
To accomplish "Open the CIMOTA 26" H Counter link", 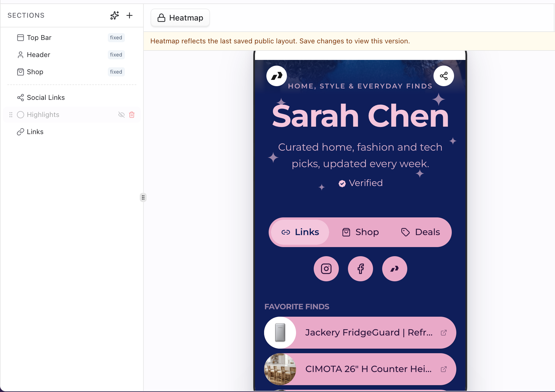I will pos(360,369).
